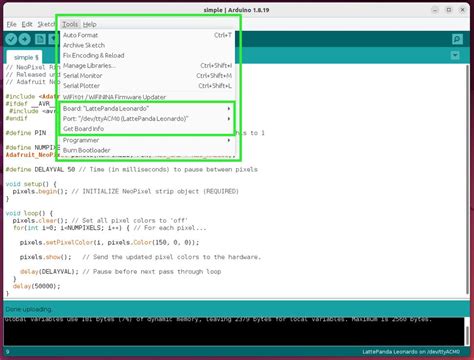Select Auto Format menu entry

147,35
